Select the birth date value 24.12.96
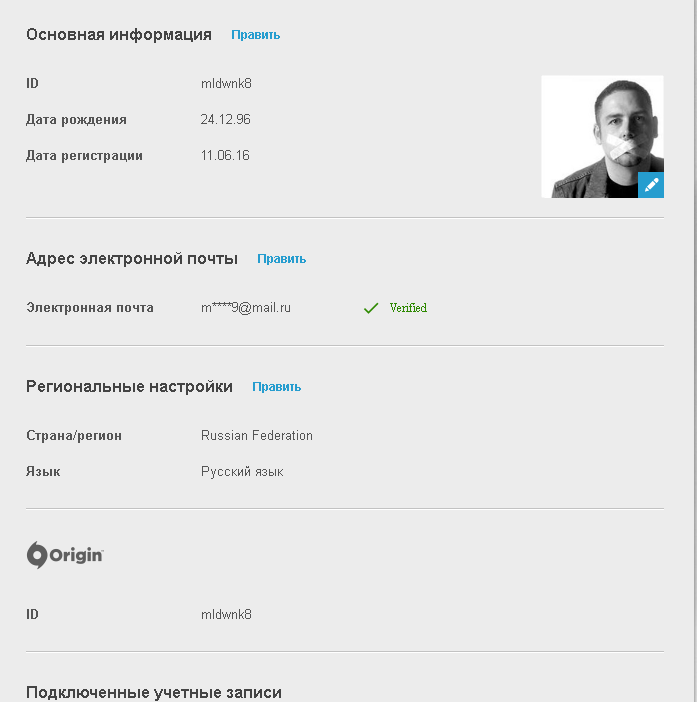 click(x=225, y=120)
